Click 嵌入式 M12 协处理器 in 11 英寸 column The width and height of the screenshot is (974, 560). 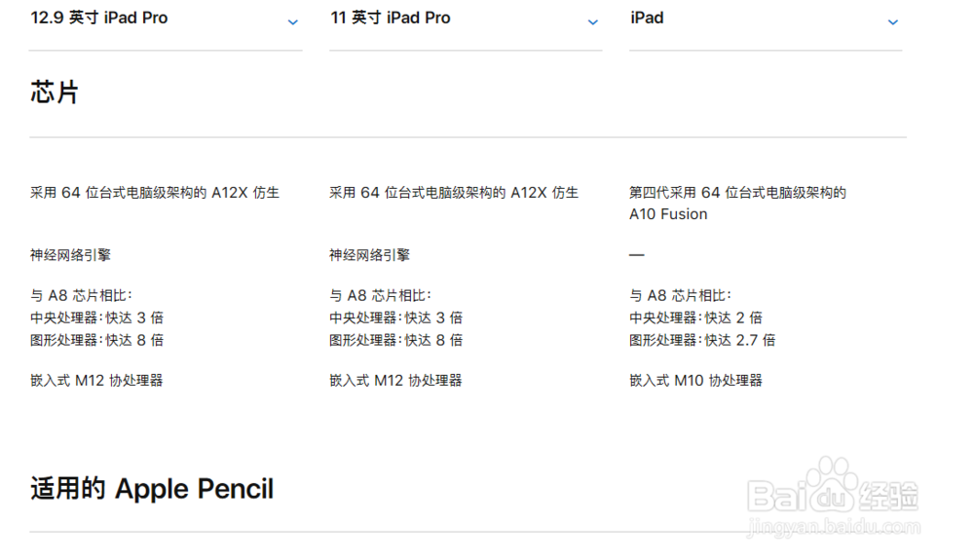pyautogui.click(x=395, y=381)
